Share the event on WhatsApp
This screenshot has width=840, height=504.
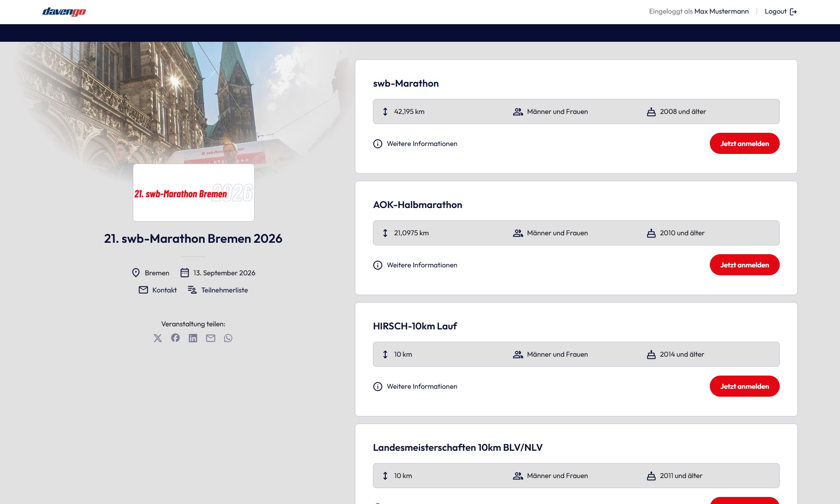(x=228, y=338)
